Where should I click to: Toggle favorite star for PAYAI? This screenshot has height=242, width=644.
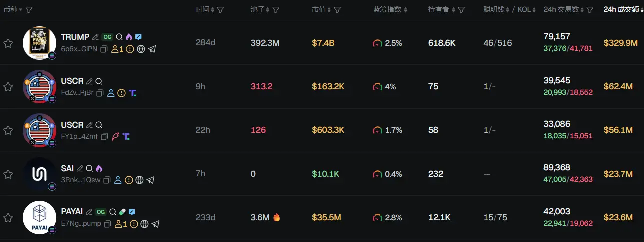click(8, 218)
